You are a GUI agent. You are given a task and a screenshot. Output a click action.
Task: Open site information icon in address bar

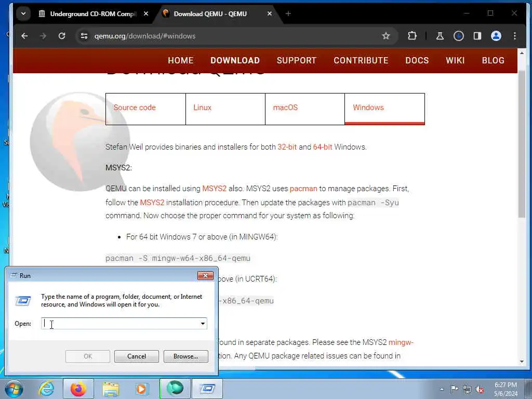tap(84, 36)
